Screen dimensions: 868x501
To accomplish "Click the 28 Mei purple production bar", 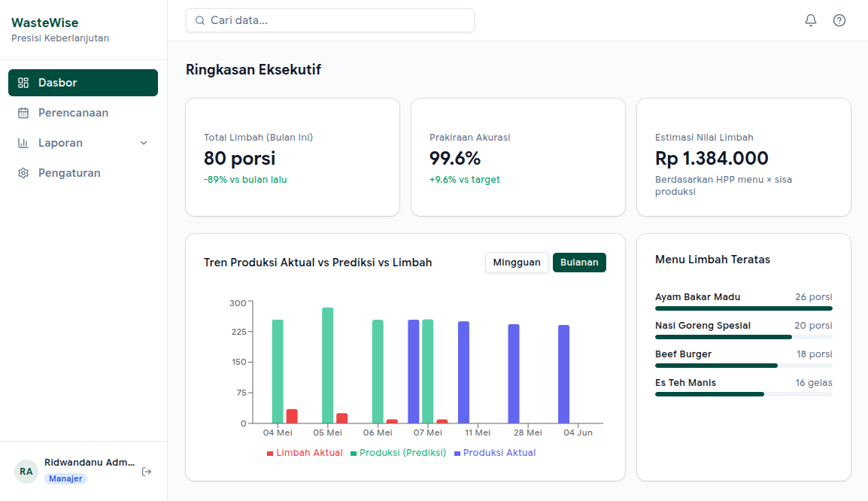I will pyautogui.click(x=514, y=374).
